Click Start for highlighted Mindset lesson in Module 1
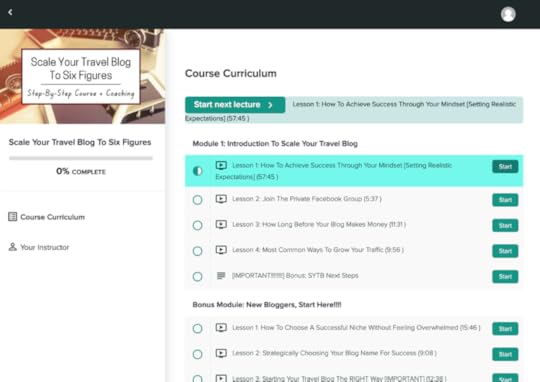This screenshot has height=382, width=540. click(x=505, y=167)
